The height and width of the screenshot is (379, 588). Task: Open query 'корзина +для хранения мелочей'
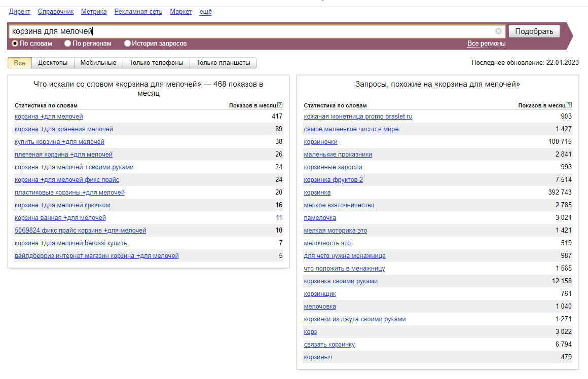[x=64, y=129]
